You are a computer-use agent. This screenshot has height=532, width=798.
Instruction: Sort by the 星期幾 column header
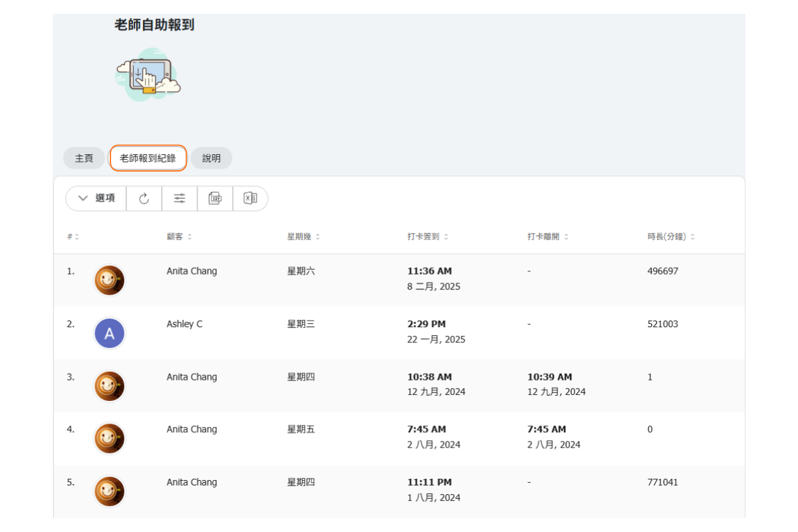303,237
